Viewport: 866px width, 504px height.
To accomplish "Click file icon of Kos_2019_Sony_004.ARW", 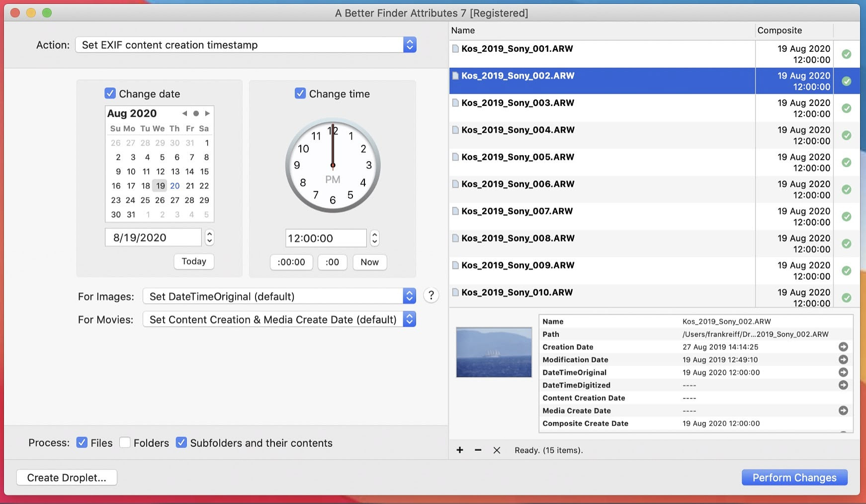I will pyautogui.click(x=455, y=130).
